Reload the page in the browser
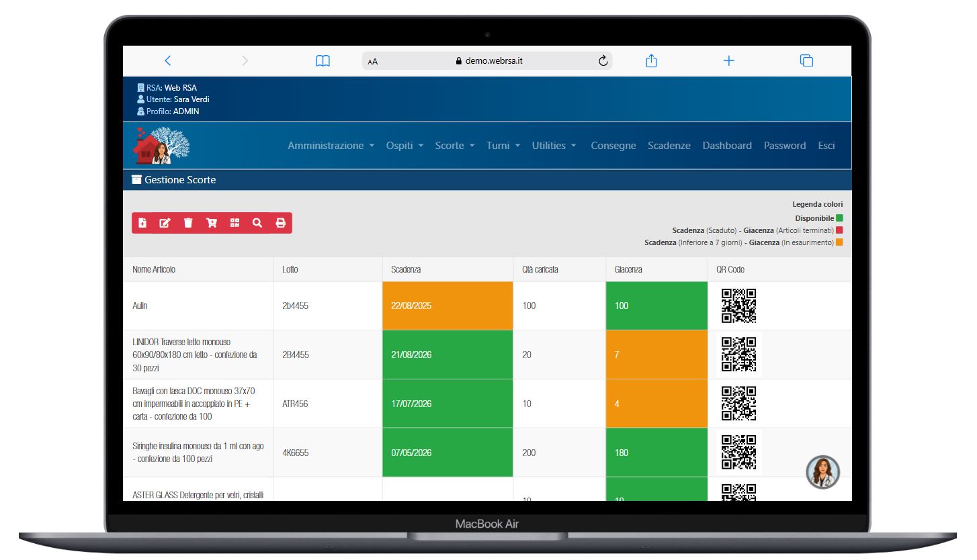This screenshot has width=977, height=560. coord(603,61)
